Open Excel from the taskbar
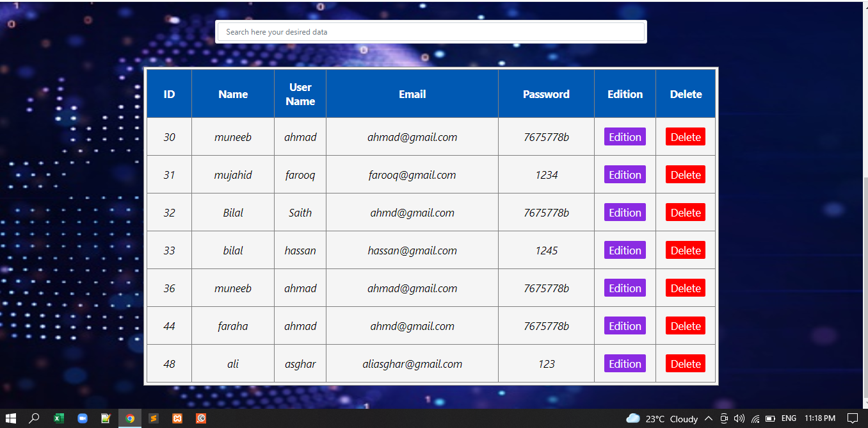Image resolution: width=868 pixels, height=428 pixels. tap(58, 418)
